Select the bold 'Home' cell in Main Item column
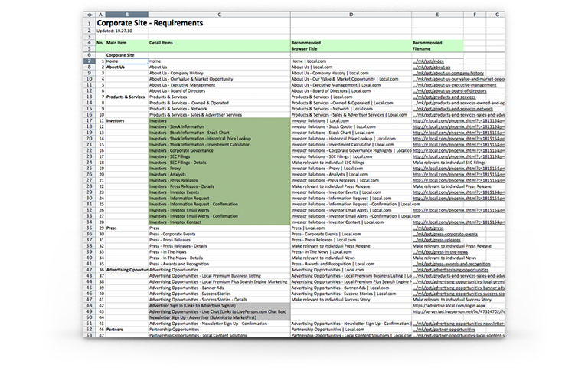 [127, 61]
